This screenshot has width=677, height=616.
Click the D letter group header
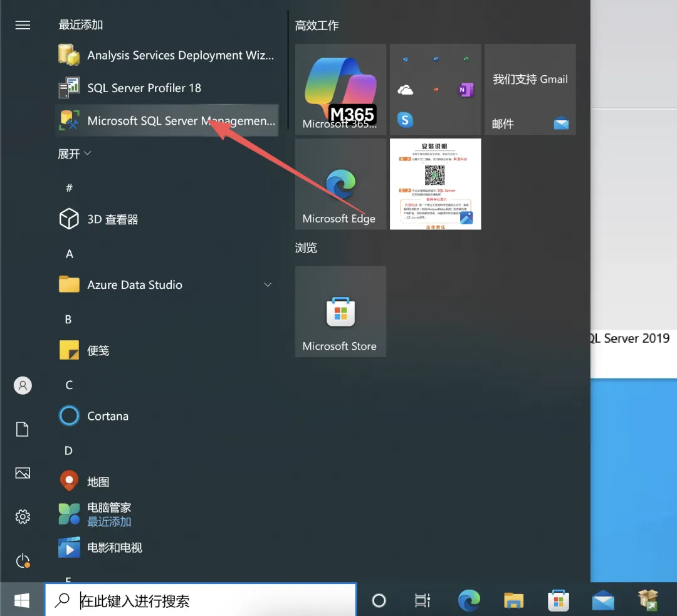(x=69, y=451)
